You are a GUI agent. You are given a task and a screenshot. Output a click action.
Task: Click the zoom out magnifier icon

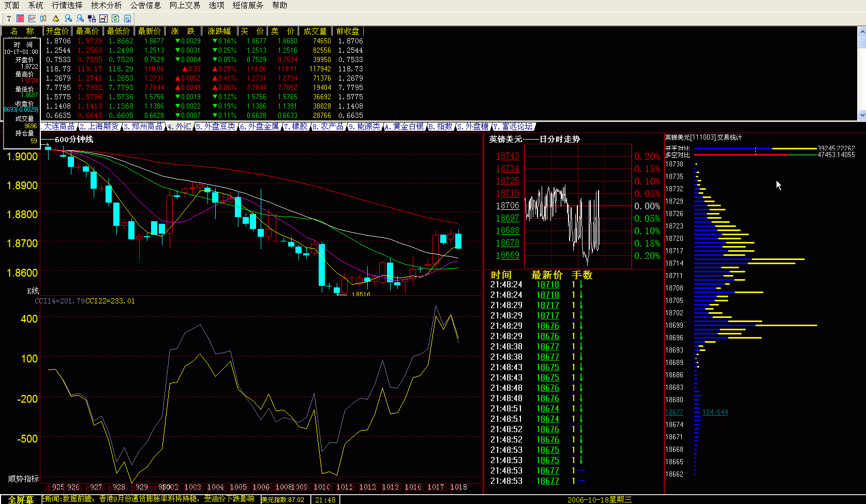coord(80,19)
